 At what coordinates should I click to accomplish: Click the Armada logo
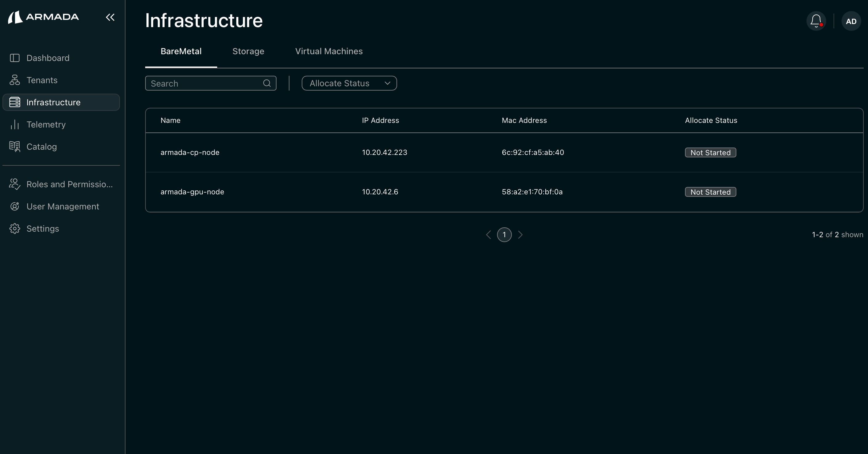(43, 17)
